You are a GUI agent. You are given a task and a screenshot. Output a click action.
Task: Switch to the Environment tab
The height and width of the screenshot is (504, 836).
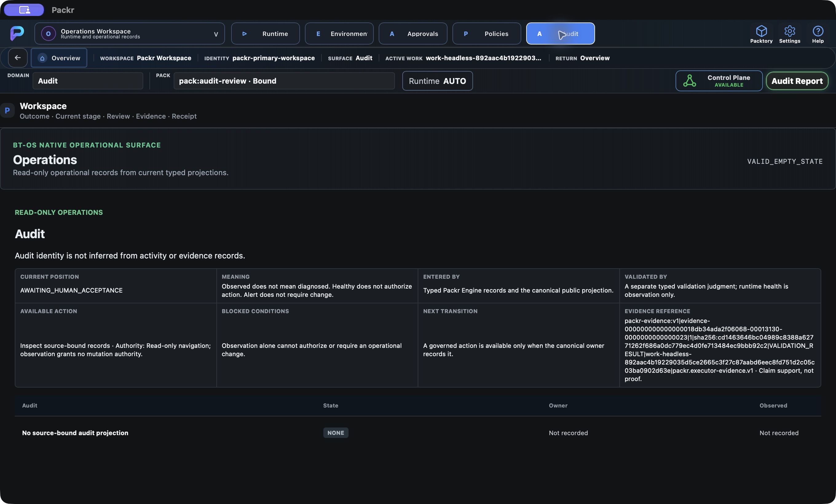[x=339, y=33]
